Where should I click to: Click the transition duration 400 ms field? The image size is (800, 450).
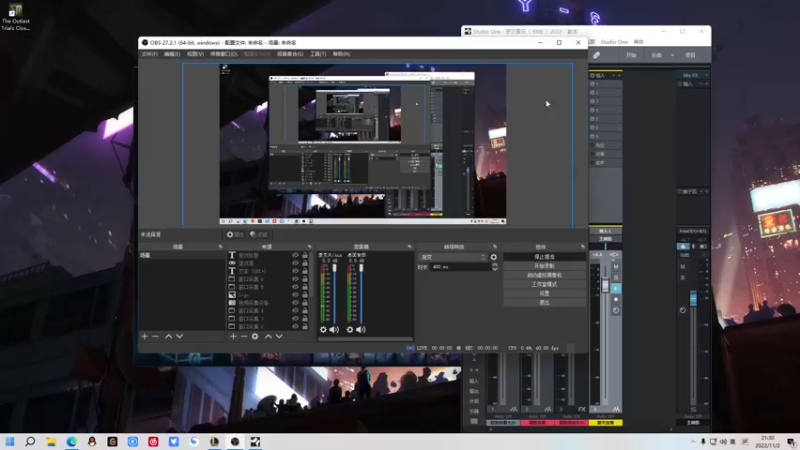click(460, 267)
